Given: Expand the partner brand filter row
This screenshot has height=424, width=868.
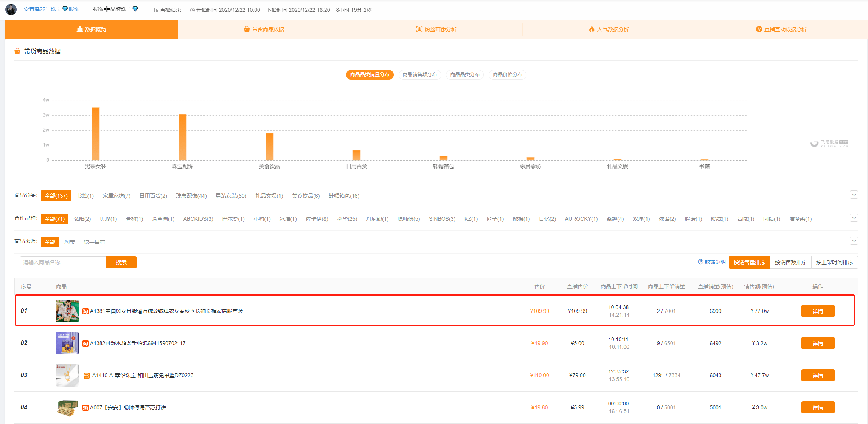Looking at the screenshot, I should (x=854, y=218).
